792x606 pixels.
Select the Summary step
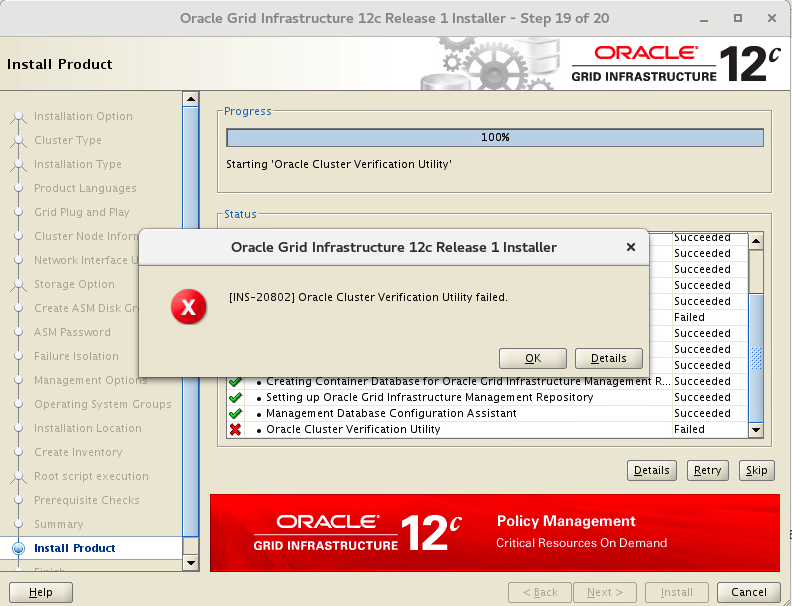59,524
